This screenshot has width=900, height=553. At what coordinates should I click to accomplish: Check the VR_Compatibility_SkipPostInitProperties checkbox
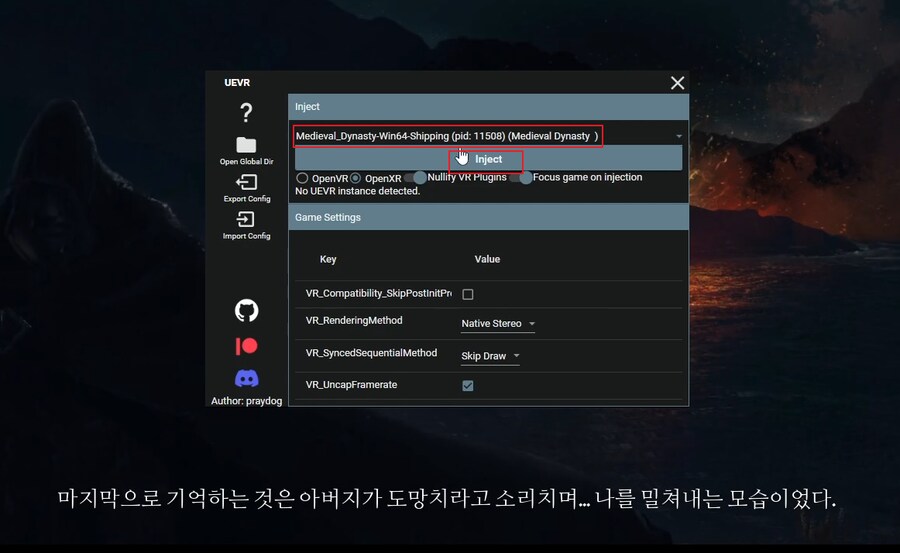click(468, 294)
